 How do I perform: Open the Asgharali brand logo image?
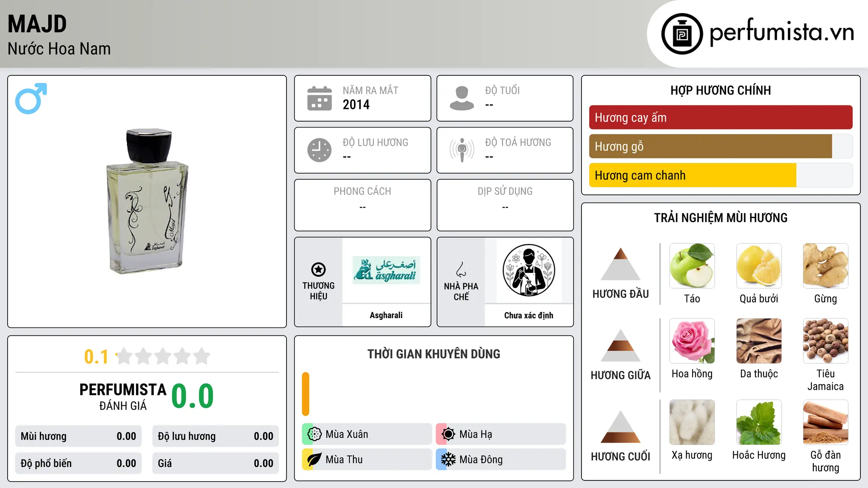[386, 270]
